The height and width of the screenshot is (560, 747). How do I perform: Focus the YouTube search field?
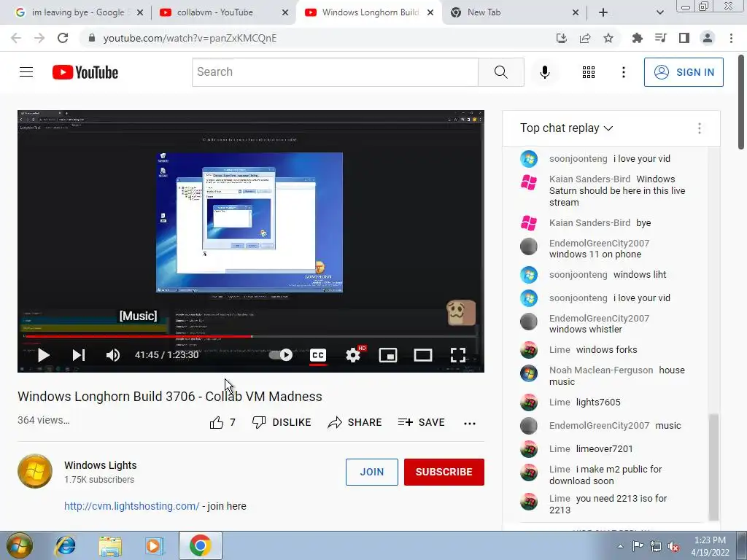(x=335, y=72)
